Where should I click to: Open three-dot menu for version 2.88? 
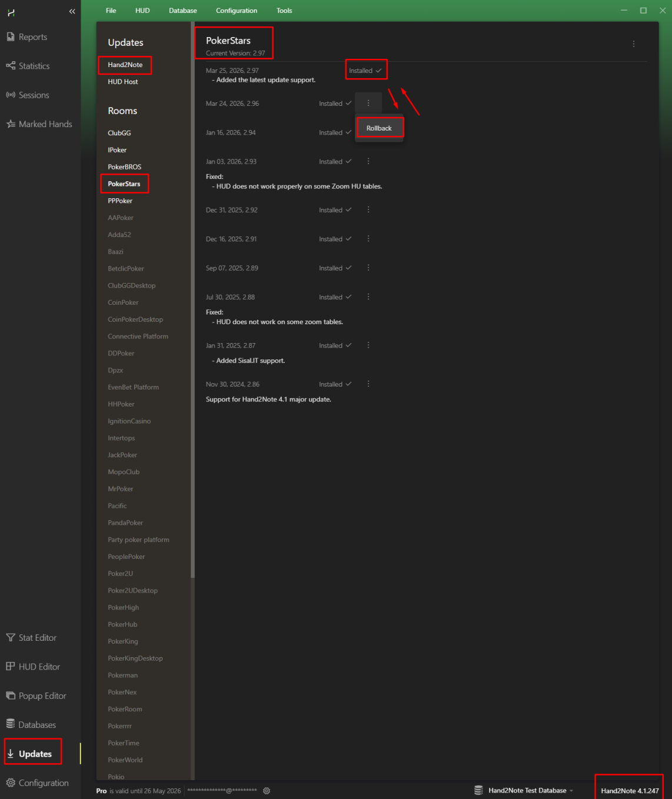(368, 297)
